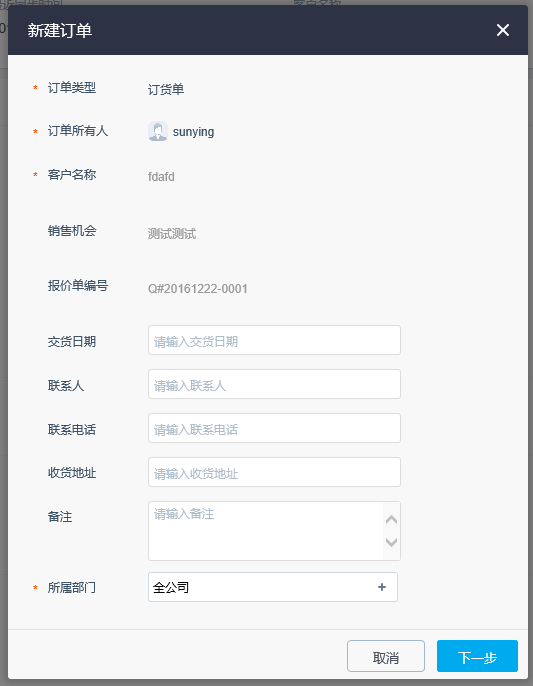Image resolution: width=533 pixels, height=686 pixels.
Task: Click quote number Q#20161222-0001
Action: pos(198,289)
